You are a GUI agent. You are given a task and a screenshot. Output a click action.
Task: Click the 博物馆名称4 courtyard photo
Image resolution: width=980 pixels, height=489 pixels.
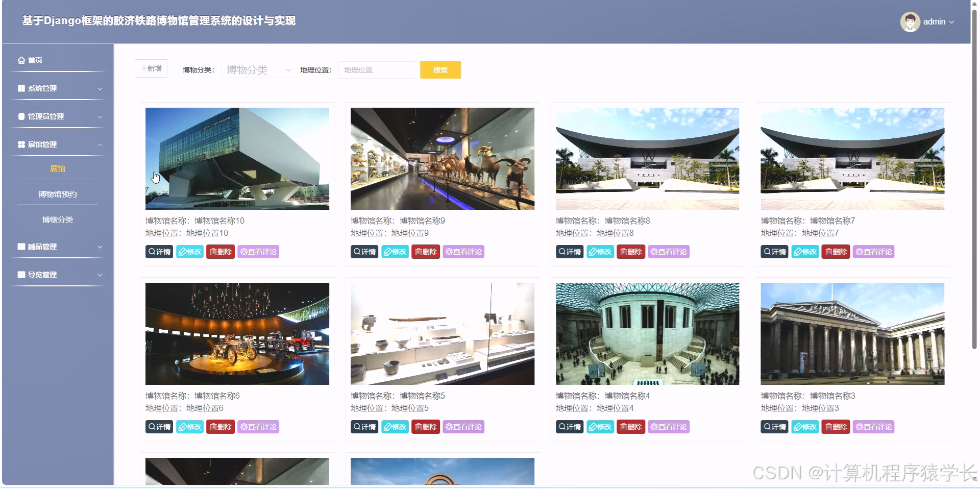(x=647, y=334)
